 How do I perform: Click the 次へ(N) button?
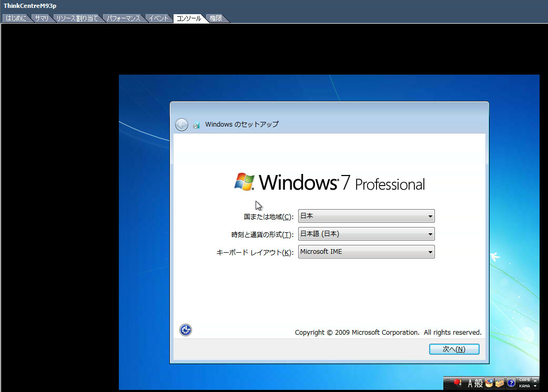coord(454,349)
